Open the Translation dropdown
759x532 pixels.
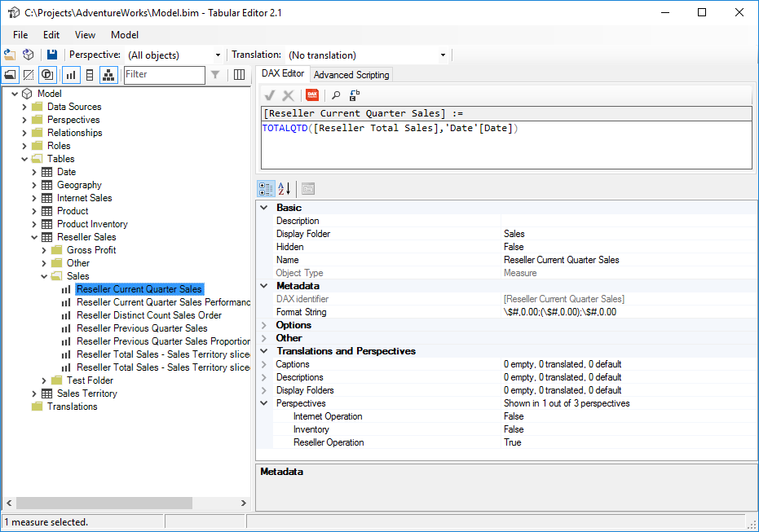pyautogui.click(x=441, y=54)
